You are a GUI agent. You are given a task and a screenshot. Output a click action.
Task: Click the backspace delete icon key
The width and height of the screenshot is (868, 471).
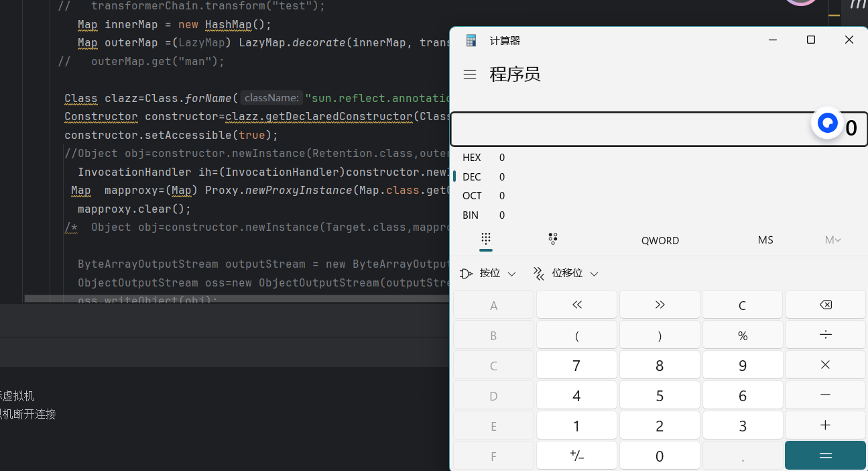(825, 305)
